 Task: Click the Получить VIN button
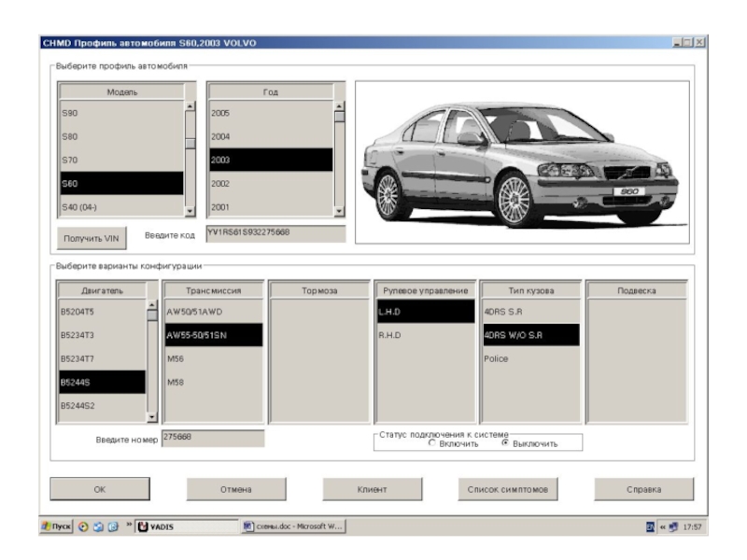click(x=92, y=238)
